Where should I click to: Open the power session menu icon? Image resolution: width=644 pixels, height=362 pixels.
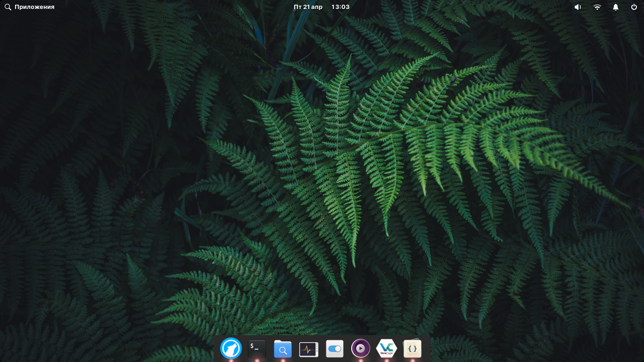click(634, 7)
